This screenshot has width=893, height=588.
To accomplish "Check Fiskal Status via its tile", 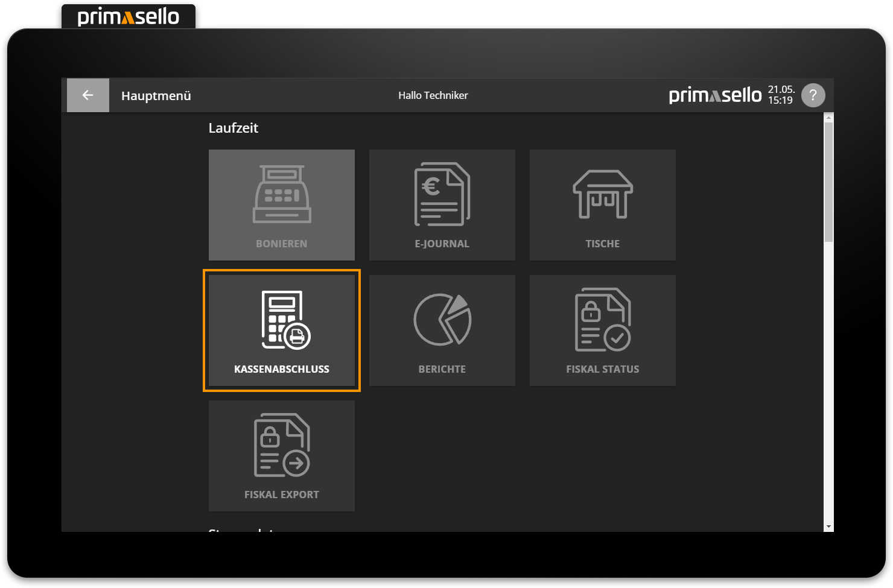I will (602, 330).
